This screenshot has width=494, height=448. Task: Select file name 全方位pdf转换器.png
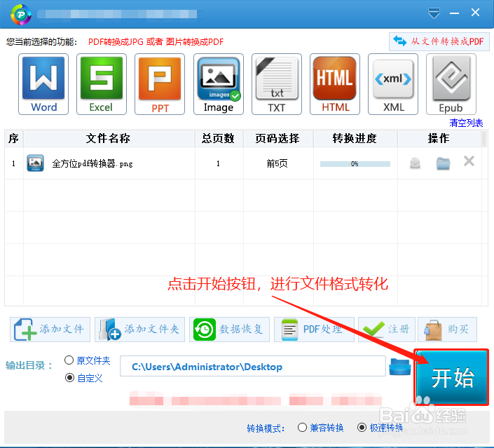[x=92, y=163]
